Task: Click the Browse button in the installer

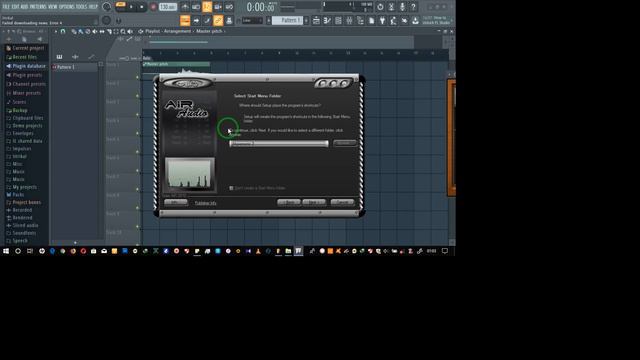Action: pyautogui.click(x=344, y=143)
